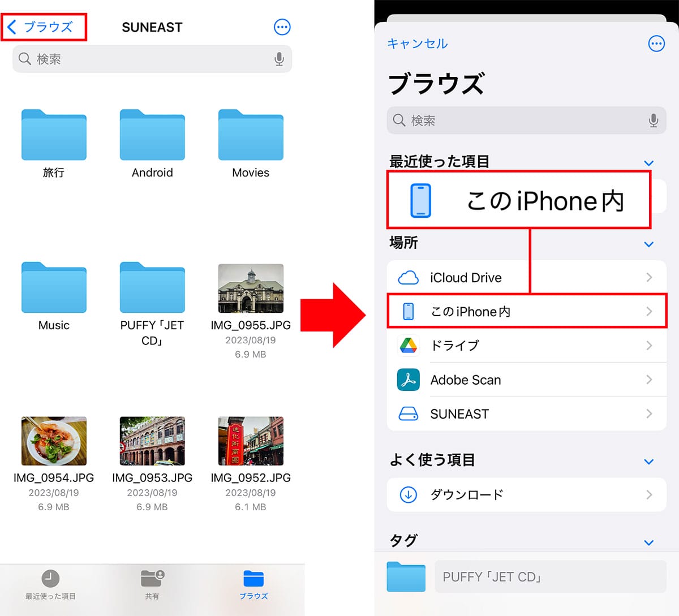
Task: Tap microphone icon in SUNEAST search bar
Action: pyautogui.click(x=279, y=59)
